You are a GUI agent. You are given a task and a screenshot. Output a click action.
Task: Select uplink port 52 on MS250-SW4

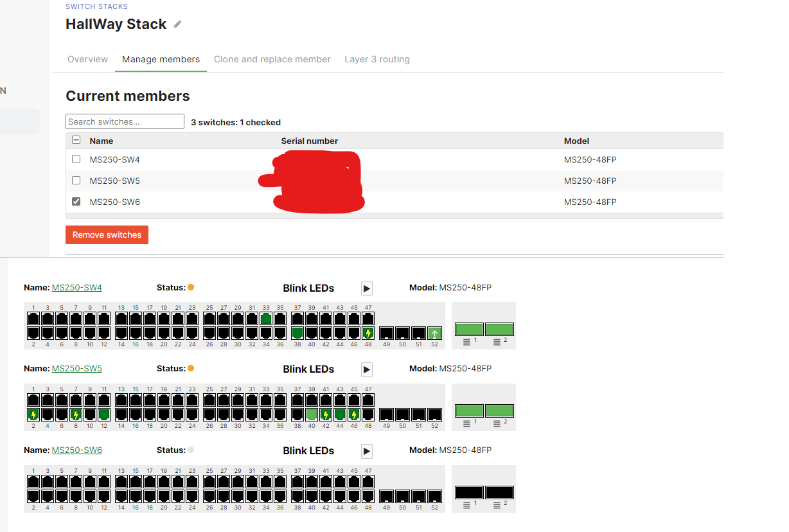click(x=434, y=333)
